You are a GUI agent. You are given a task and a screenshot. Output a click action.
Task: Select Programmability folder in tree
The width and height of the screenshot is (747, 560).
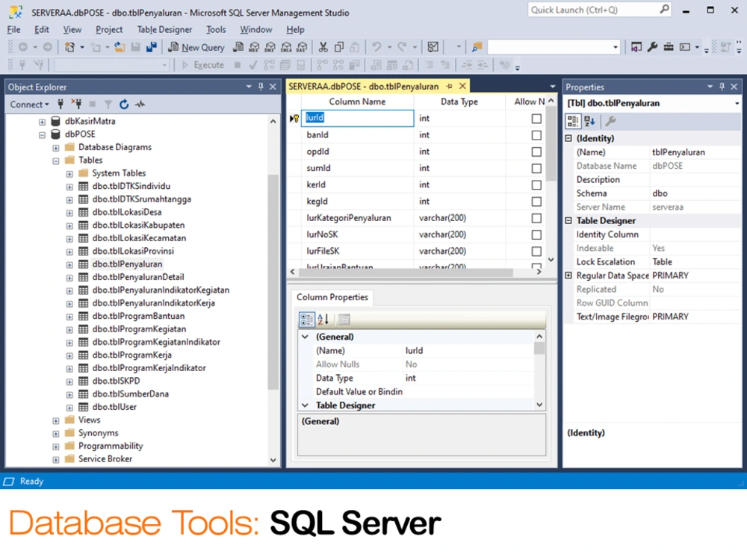coord(111,447)
